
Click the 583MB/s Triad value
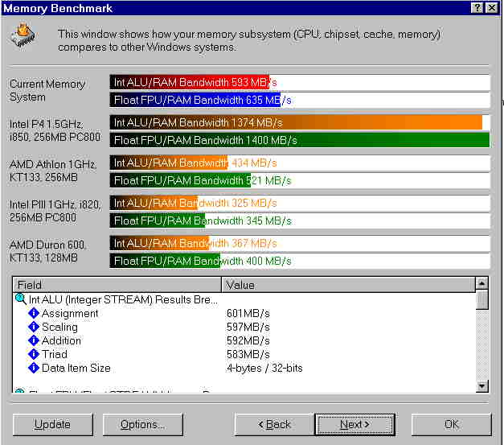point(248,354)
